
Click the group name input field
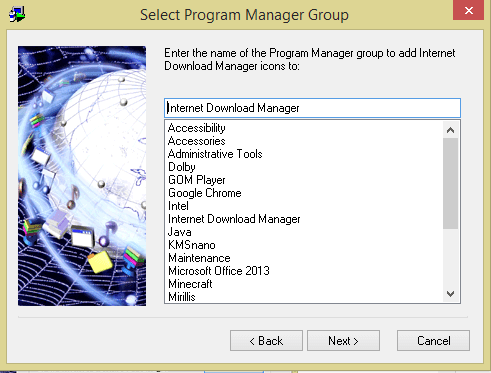point(312,108)
